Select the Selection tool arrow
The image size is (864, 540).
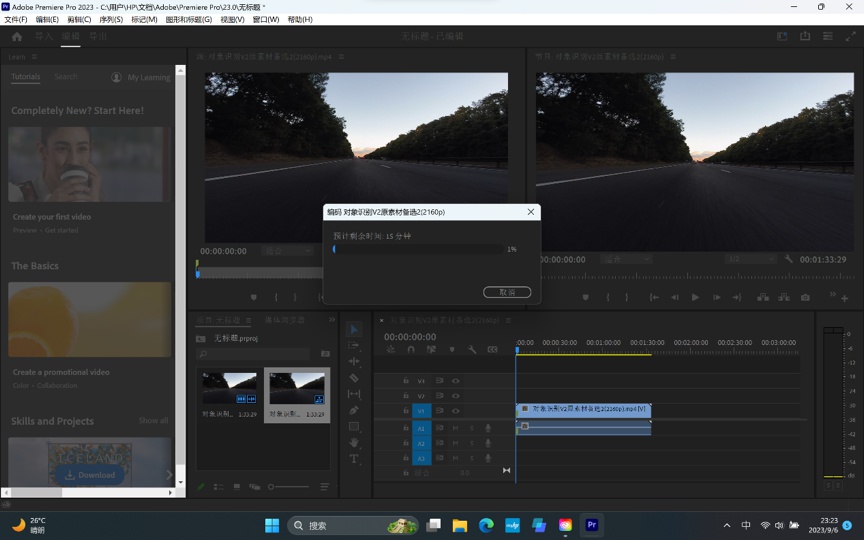click(x=354, y=329)
